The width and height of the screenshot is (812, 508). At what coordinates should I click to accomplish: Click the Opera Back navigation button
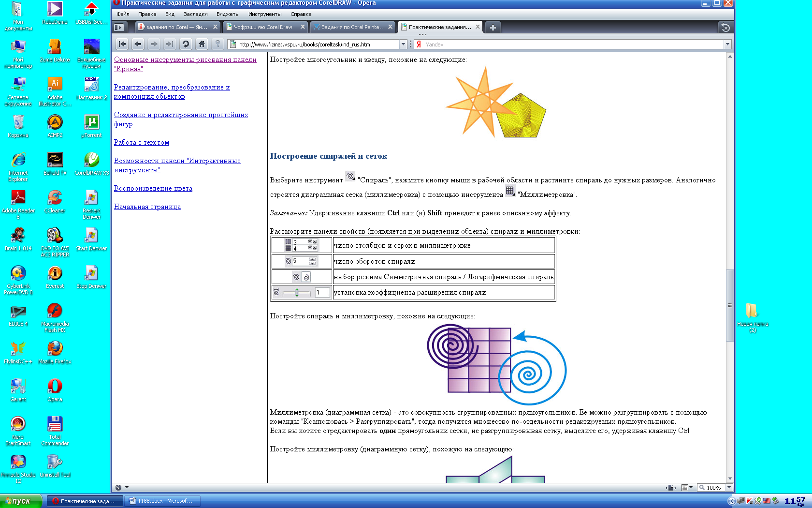click(x=138, y=44)
